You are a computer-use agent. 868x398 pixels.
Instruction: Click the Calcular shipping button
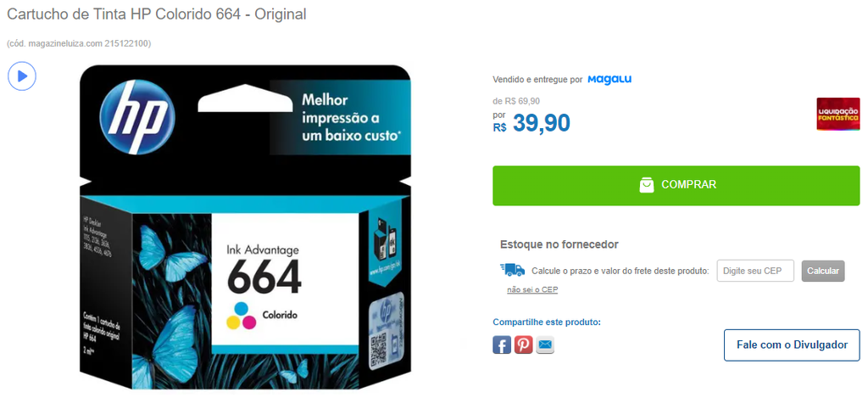point(823,271)
